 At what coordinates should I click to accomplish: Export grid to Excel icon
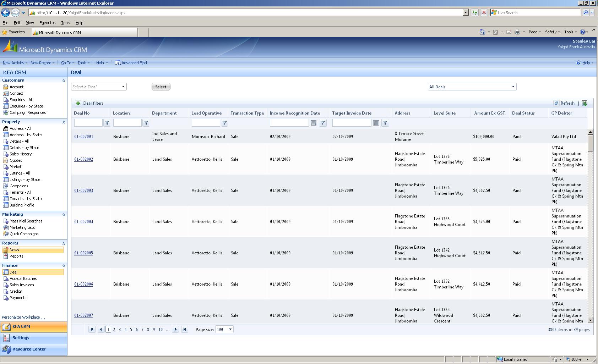(585, 103)
